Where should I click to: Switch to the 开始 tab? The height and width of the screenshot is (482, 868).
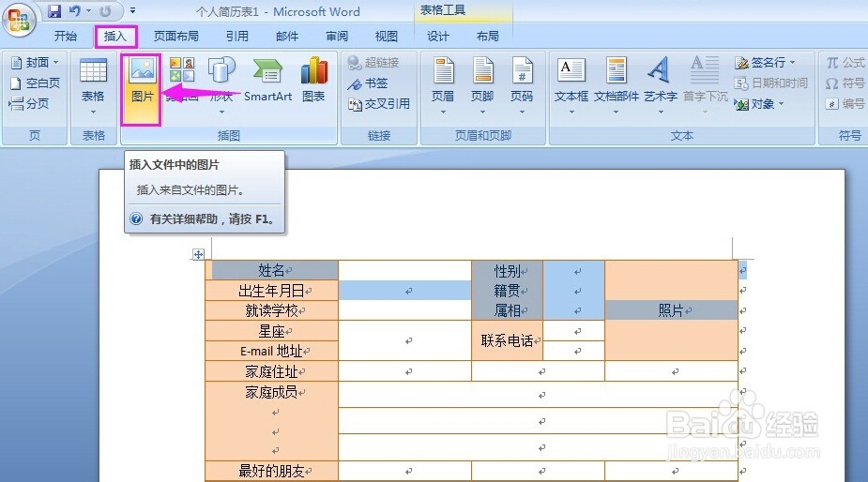[x=66, y=36]
